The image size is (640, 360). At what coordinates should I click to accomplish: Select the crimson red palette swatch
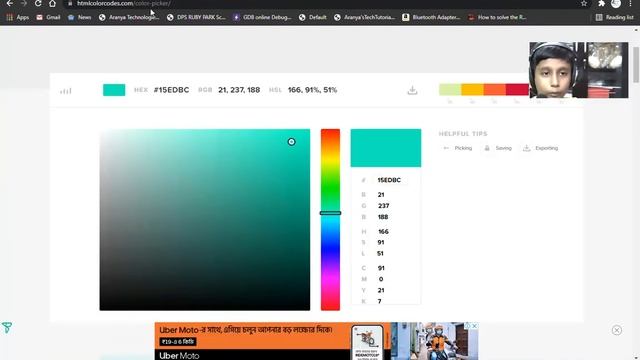(x=517, y=89)
